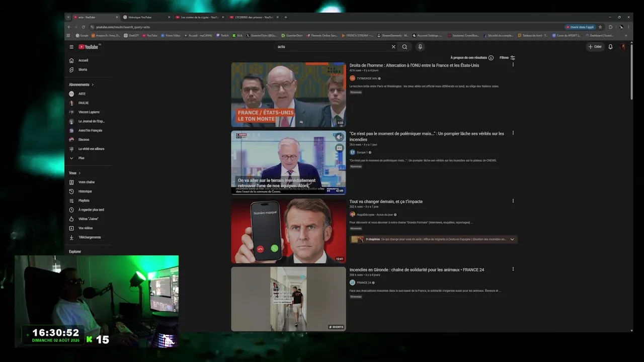This screenshot has height=362, width=644.
Task: Open the Vincent Lapierre channel avatar
Action: tap(71, 112)
